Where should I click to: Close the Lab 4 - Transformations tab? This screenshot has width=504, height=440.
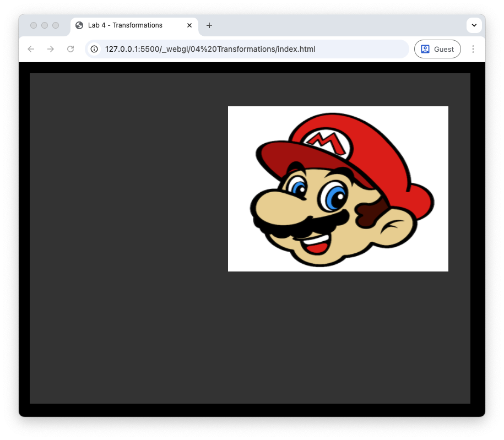[189, 25]
